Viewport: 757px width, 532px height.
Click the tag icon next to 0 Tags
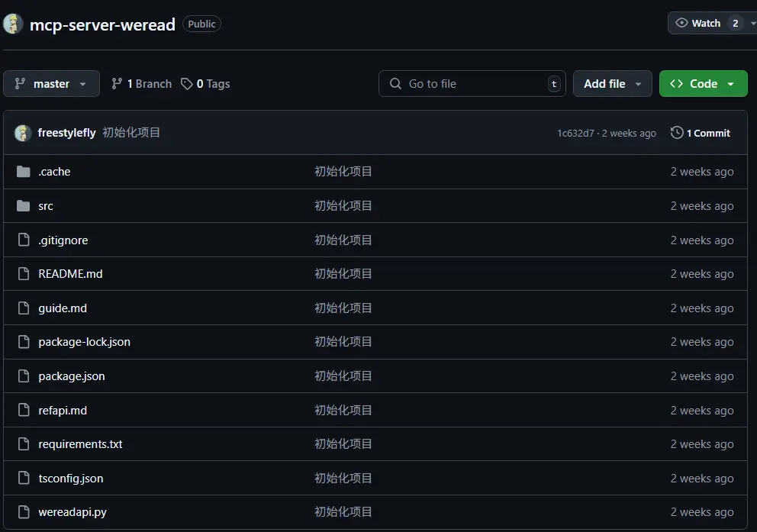point(187,84)
